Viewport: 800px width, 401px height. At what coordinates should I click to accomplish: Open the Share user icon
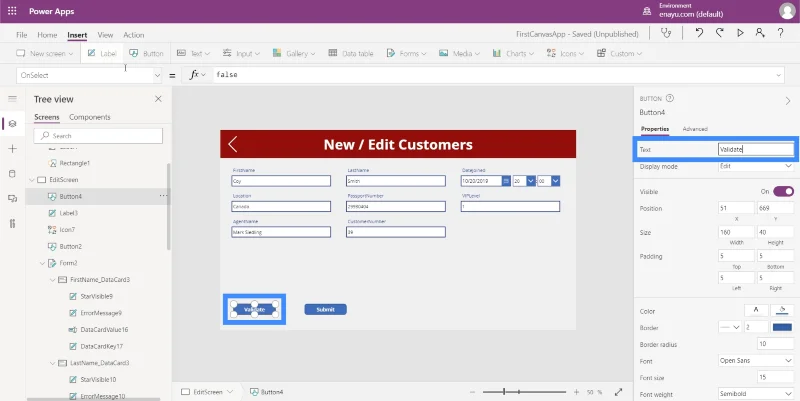pos(760,33)
